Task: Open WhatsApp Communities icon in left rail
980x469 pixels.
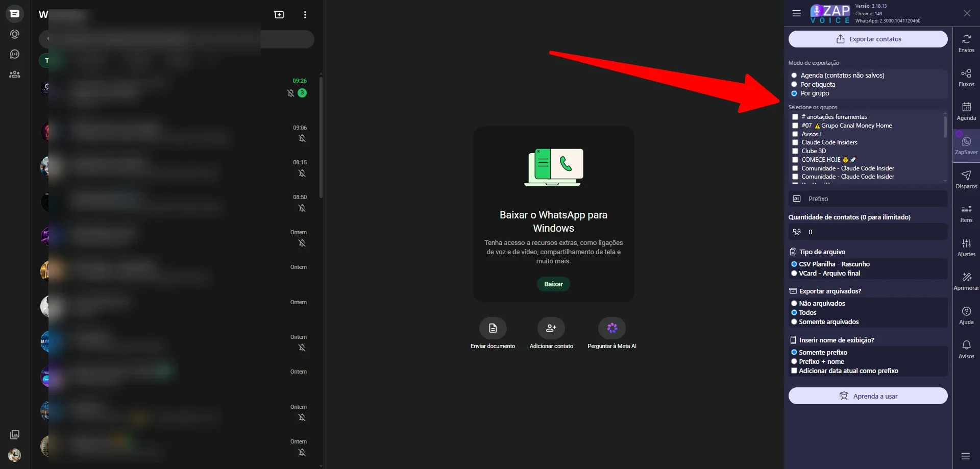Action: pyautogui.click(x=15, y=75)
